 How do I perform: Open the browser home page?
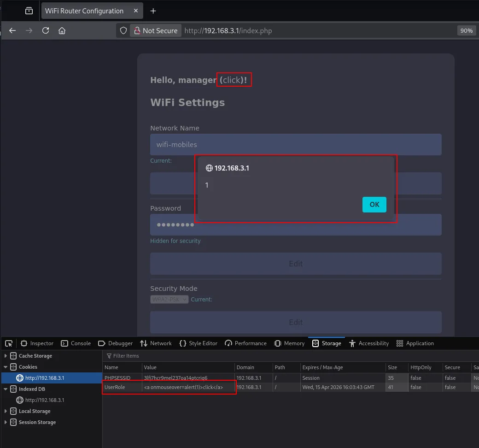[62, 30]
